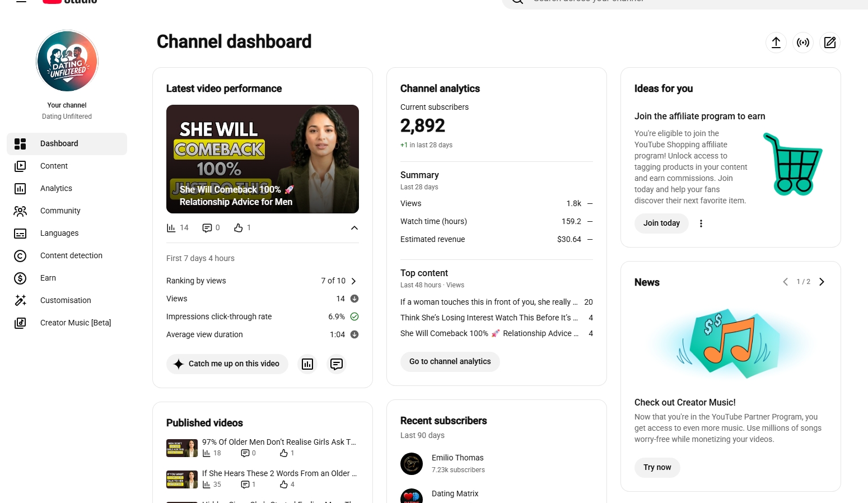Open the Content menu item
This screenshot has height=503, width=868.
coord(67,166)
